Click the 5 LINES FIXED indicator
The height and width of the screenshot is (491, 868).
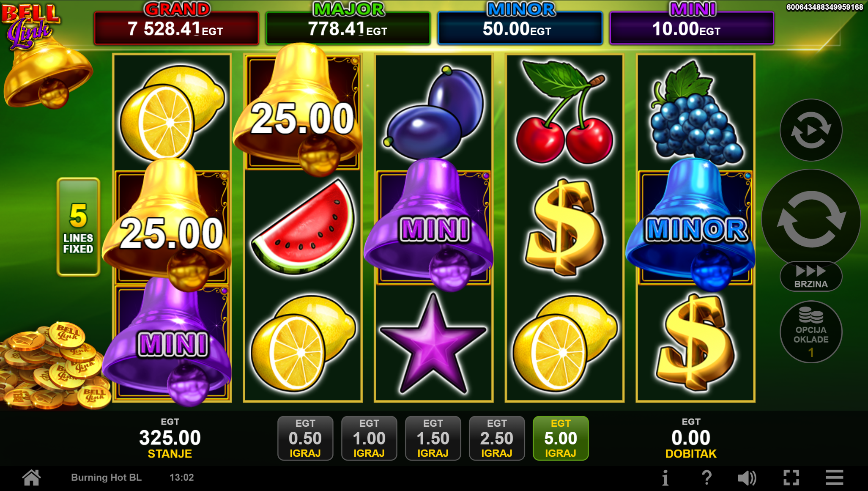point(79,227)
